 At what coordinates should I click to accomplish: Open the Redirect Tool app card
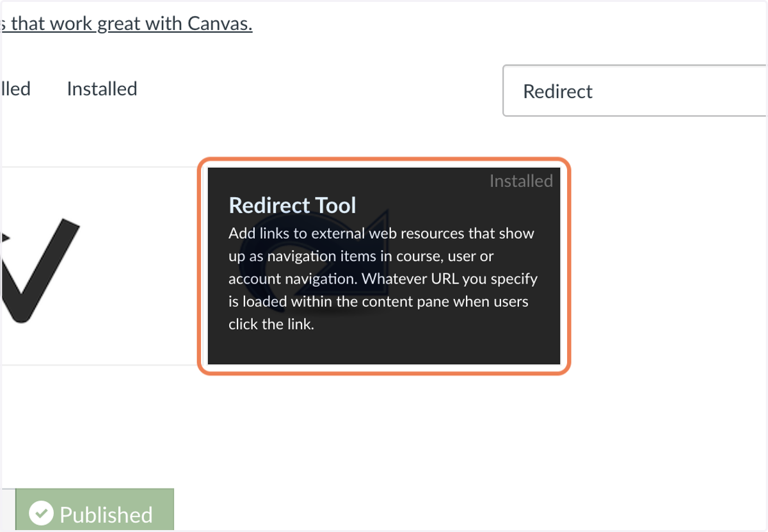point(384,266)
